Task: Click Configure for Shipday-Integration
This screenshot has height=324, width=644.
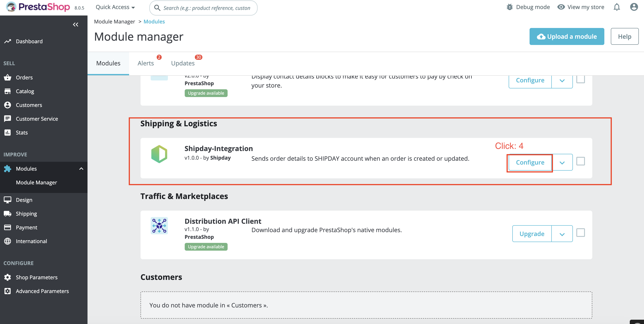Action: point(530,162)
